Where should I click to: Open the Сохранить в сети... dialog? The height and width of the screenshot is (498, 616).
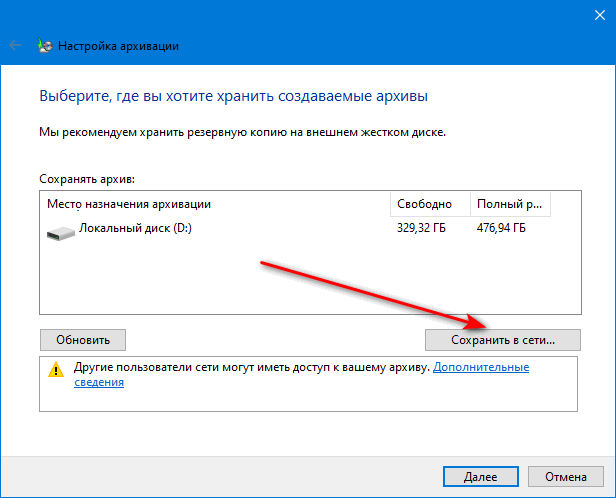click(x=502, y=339)
